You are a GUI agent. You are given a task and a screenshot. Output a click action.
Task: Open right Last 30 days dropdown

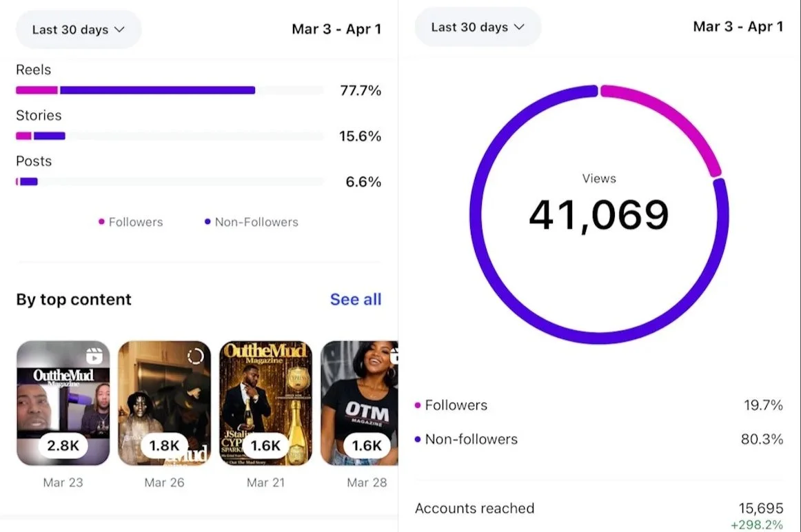(x=478, y=28)
